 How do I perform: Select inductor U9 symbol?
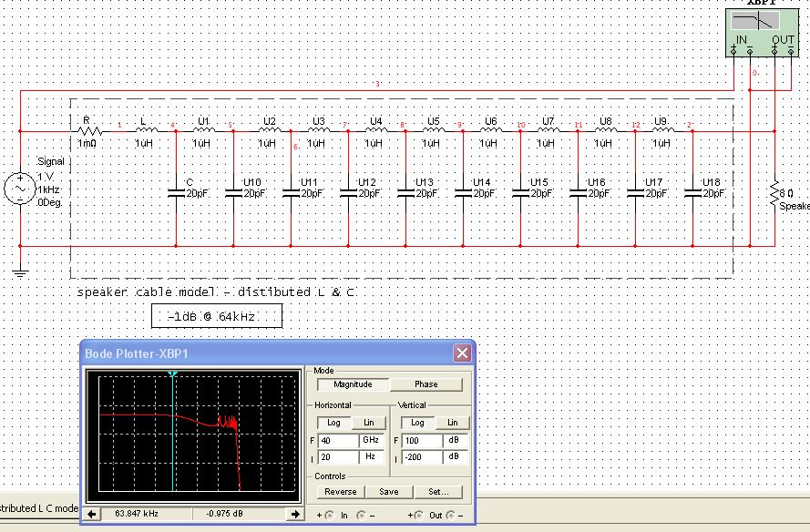pos(662,130)
